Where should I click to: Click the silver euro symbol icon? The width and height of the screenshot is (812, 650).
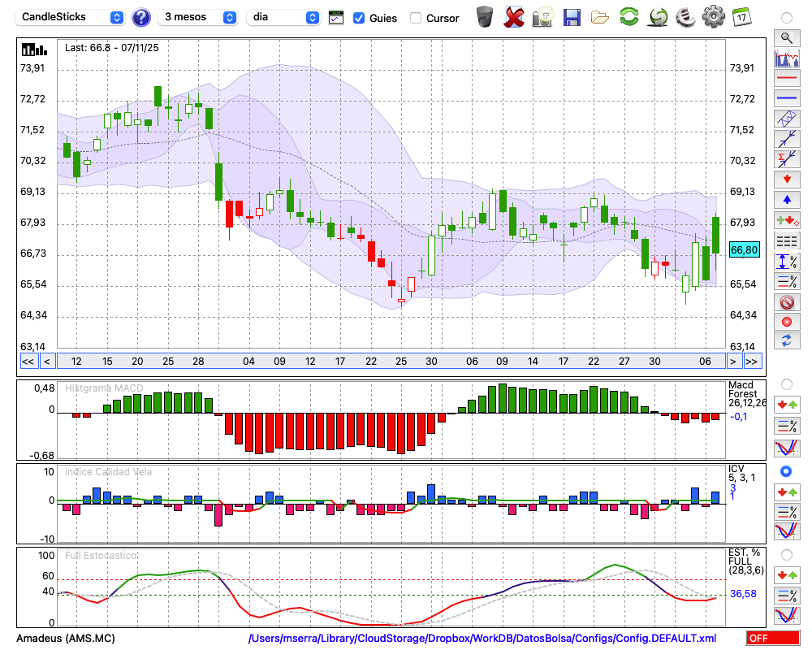[685, 17]
